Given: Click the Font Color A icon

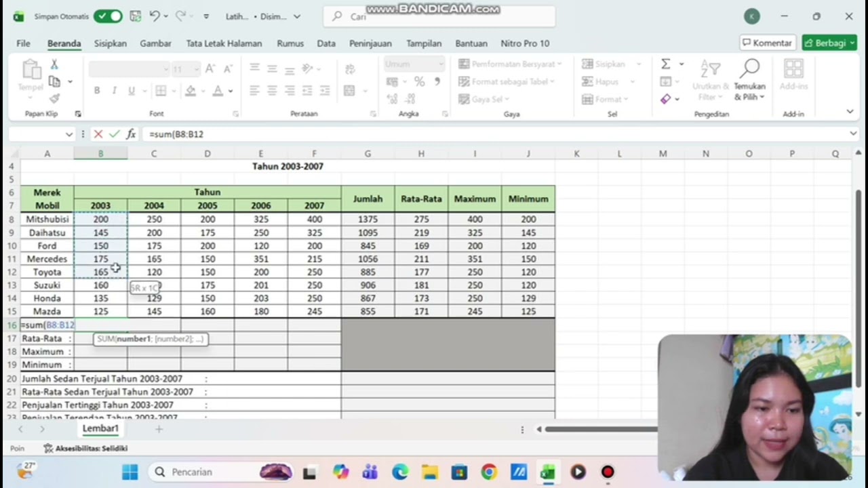Looking at the screenshot, I should (218, 90).
